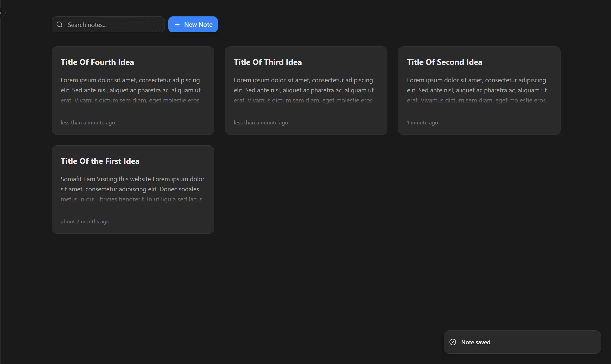Click the about 2 months ago timestamp
This screenshot has height=364, width=611.
click(85, 222)
